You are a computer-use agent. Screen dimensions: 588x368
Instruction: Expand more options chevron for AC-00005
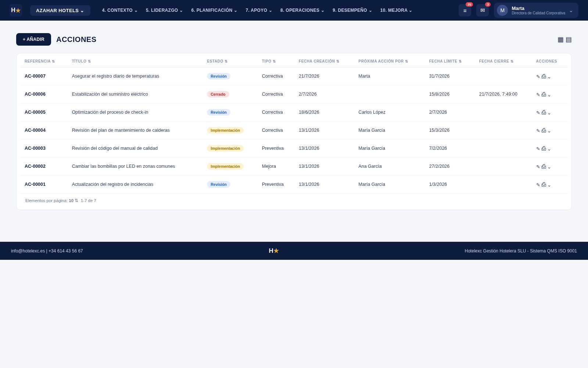[549, 113]
